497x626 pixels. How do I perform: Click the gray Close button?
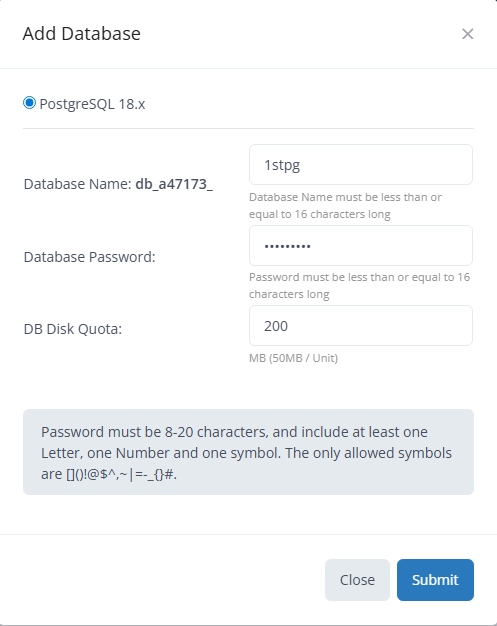357,580
